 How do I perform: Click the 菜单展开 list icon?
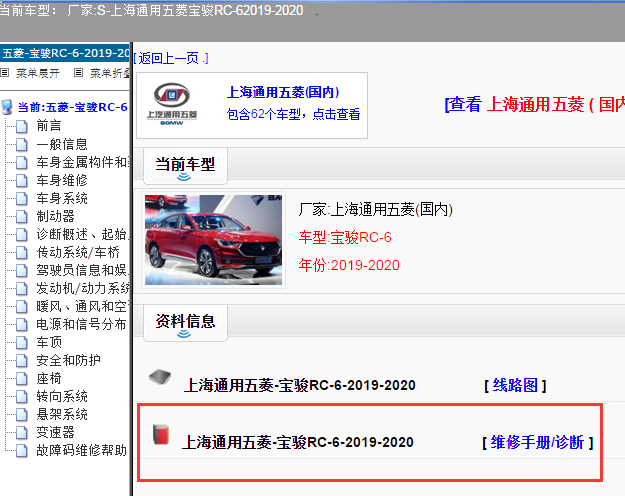pos(5,73)
